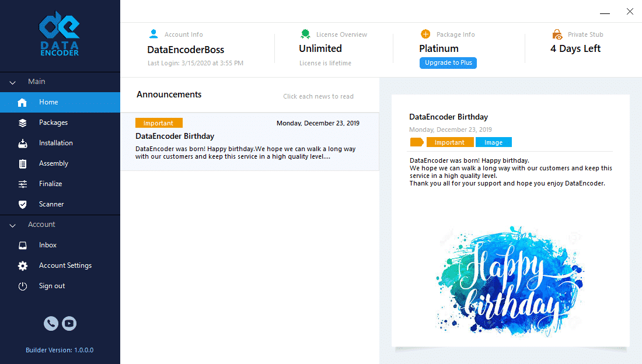Click the Account Info user icon
Screen dimensions: 642x364
pos(153,34)
